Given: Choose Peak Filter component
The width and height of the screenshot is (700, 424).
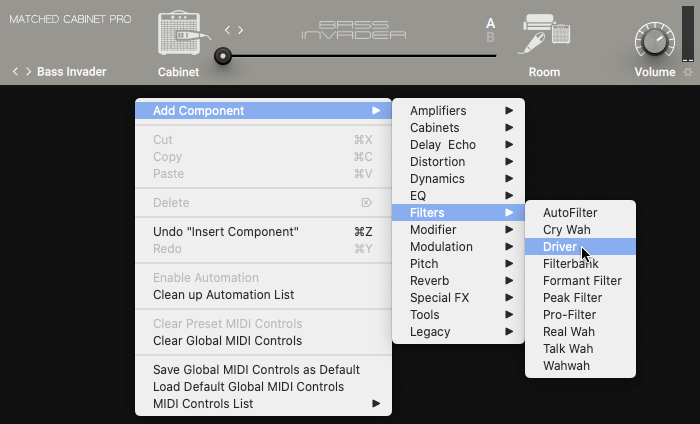Looking at the screenshot, I should tap(580, 297).
